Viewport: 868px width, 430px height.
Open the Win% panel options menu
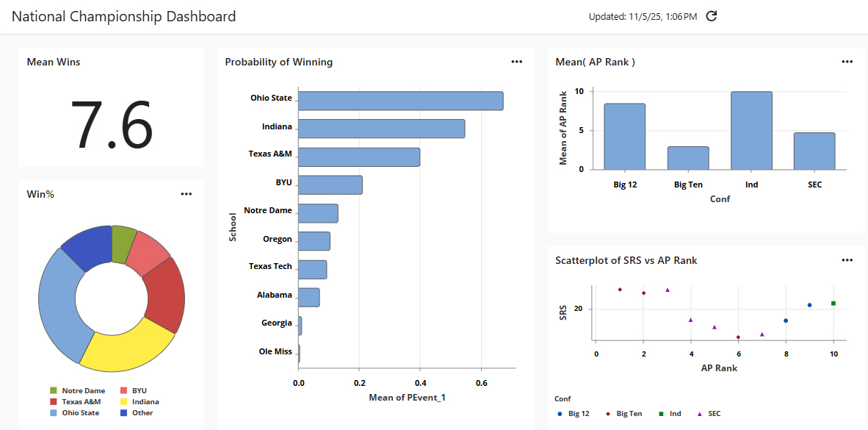click(x=187, y=194)
